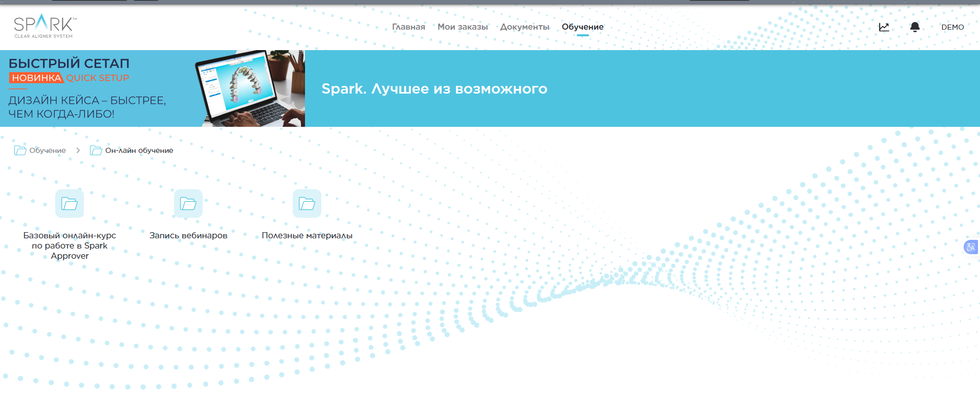Click the Быстрый сетап laptop banner image

tap(153, 88)
